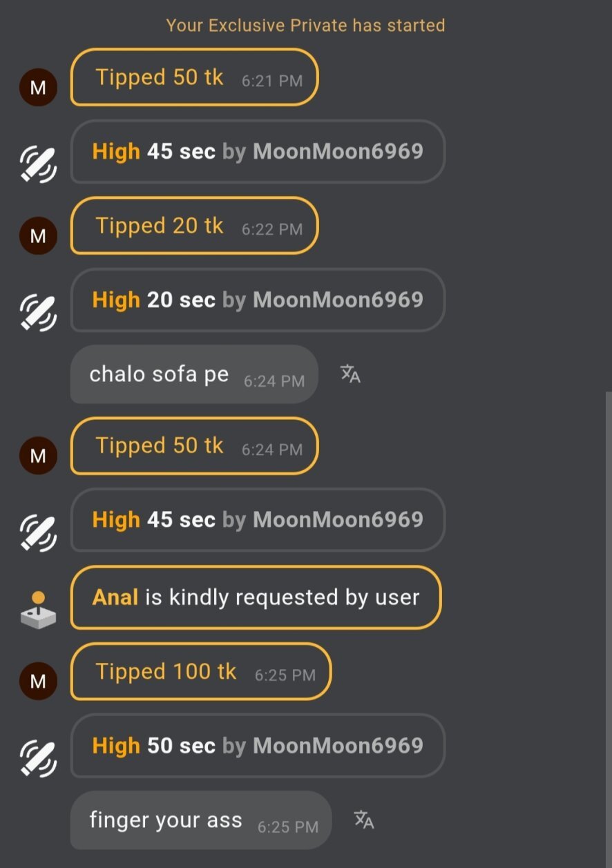Tap translate icon next to the last chat message

(x=364, y=820)
